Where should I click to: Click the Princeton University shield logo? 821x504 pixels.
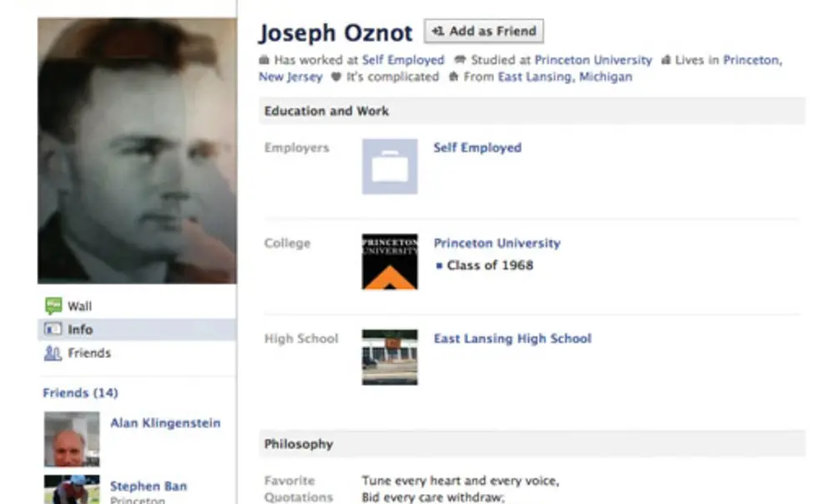click(x=389, y=261)
